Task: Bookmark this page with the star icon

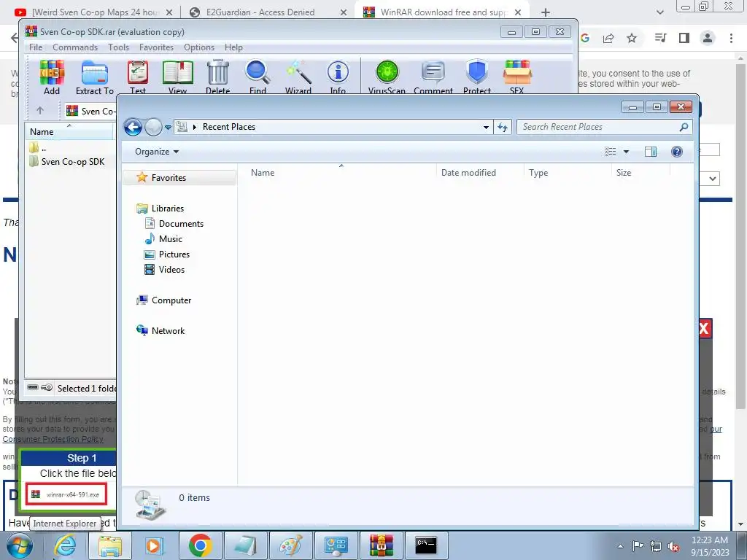Action: (632, 38)
